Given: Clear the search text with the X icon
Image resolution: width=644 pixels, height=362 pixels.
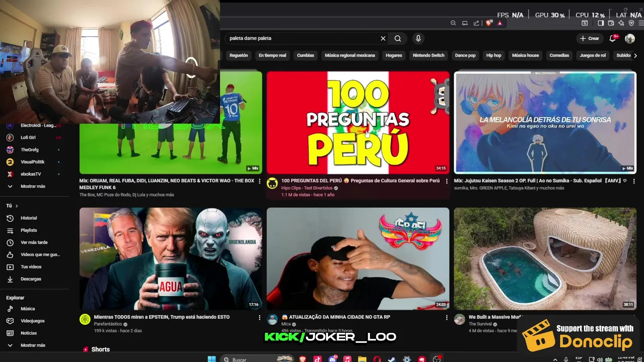Looking at the screenshot, I should coord(383,38).
